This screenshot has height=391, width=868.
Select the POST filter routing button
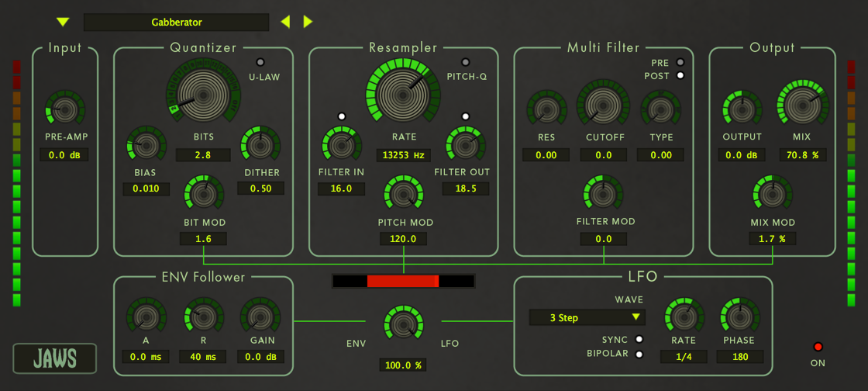(680, 76)
